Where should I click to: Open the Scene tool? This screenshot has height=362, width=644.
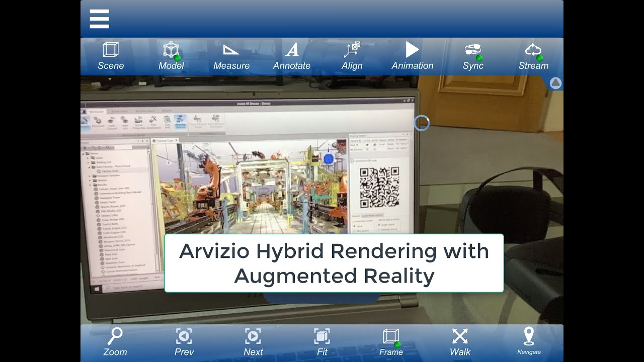pos(111,56)
